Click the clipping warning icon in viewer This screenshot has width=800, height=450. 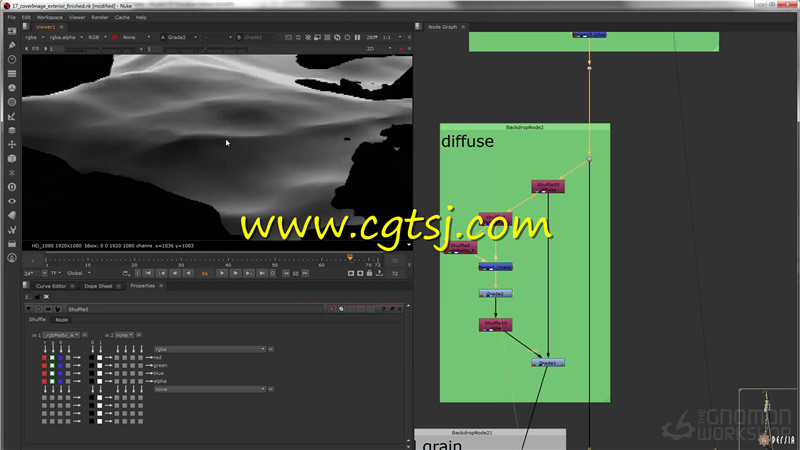tap(308, 37)
